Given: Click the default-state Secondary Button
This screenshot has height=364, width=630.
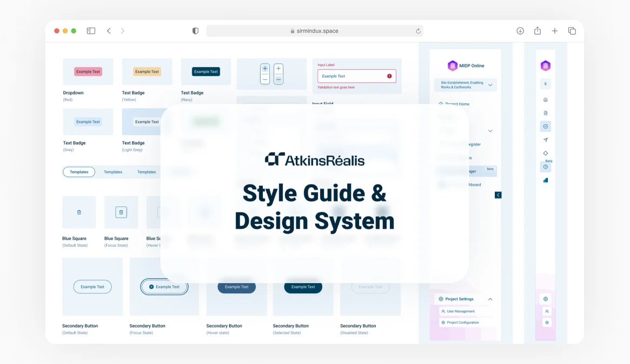Looking at the screenshot, I should pyautogui.click(x=92, y=287).
